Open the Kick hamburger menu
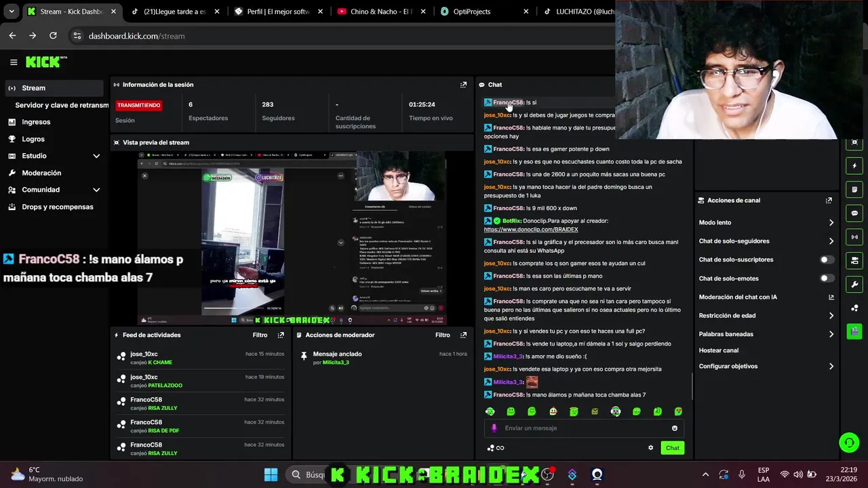Image resolution: width=868 pixels, height=488 pixels. (x=14, y=62)
